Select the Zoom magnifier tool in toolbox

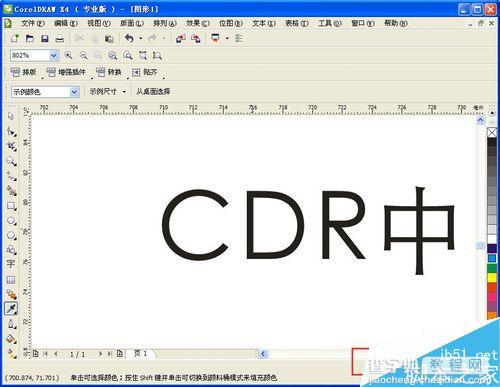pyautogui.click(x=11, y=161)
